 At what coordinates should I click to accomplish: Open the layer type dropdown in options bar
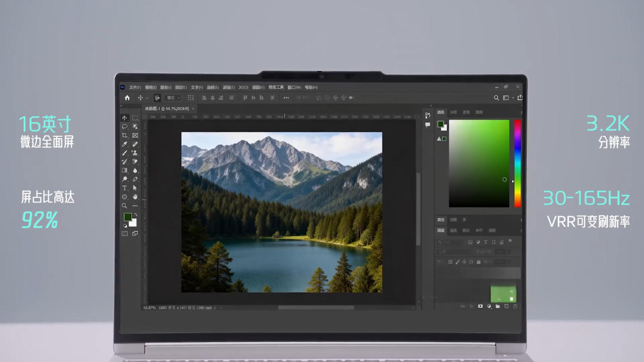click(x=173, y=98)
